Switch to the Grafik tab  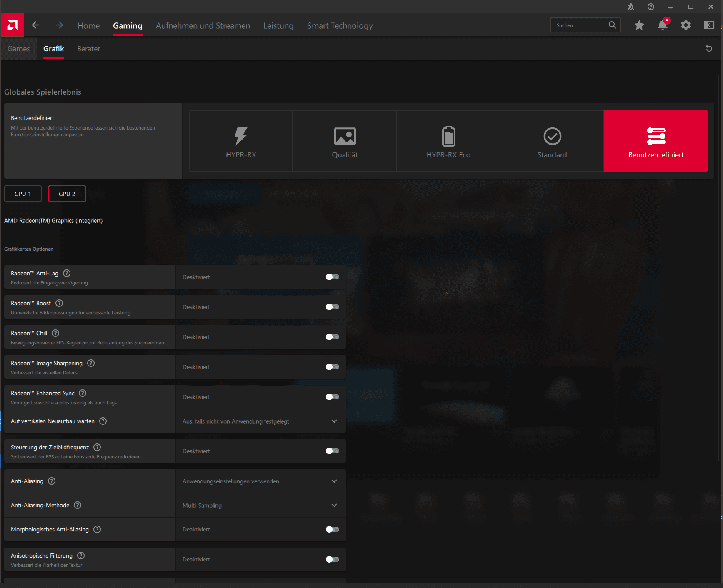pos(54,49)
